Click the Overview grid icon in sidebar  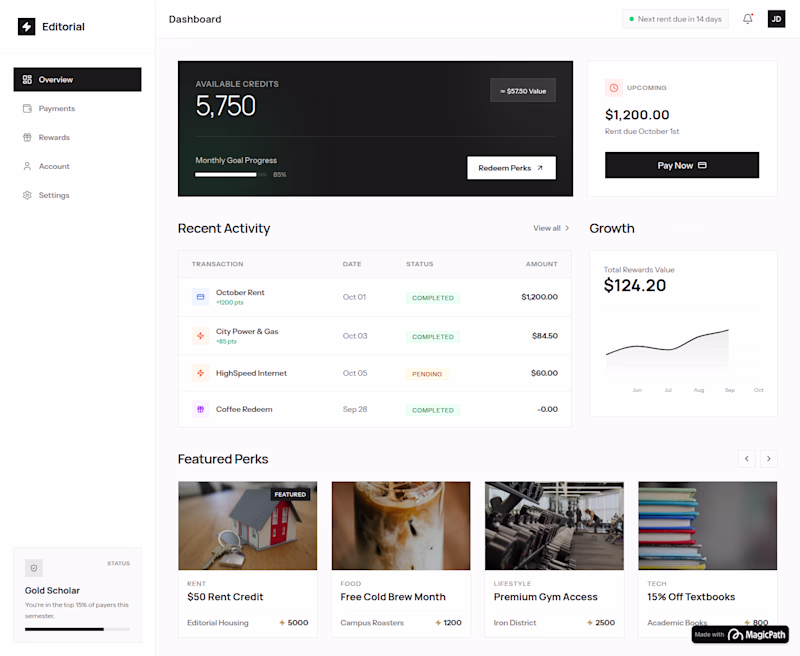(x=27, y=80)
